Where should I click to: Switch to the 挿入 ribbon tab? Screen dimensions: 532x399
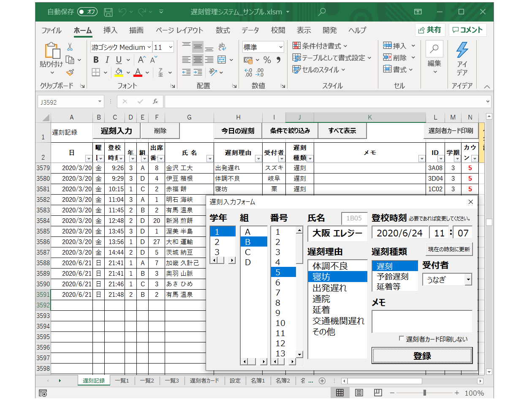pyautogui.click(x=110, y=30)
